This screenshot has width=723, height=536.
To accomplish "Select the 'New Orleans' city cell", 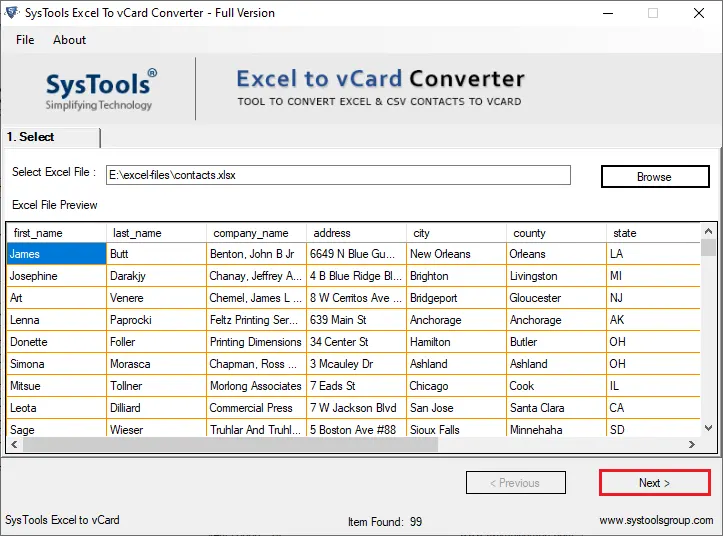I will tap(456, 254).
